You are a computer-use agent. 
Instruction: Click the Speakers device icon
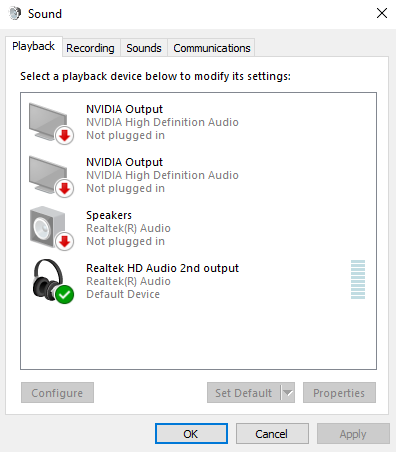pos(51,229)
